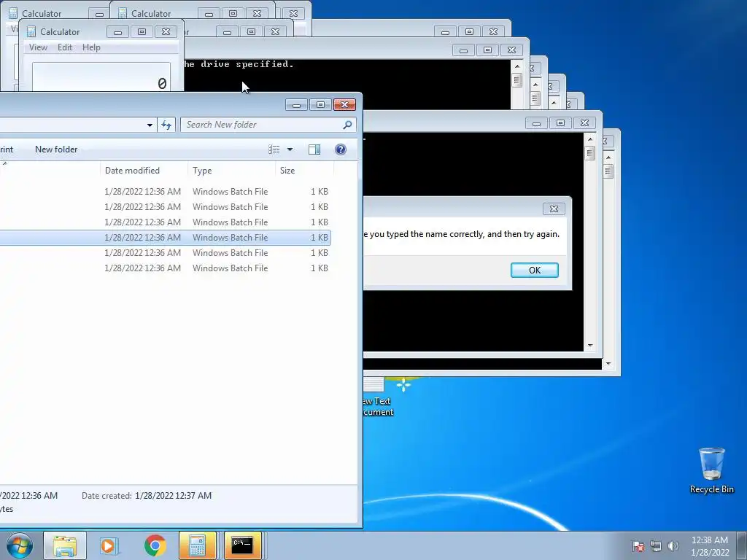
Task: Click the Explorer help question mark icon
Action: tap(341, 149)
